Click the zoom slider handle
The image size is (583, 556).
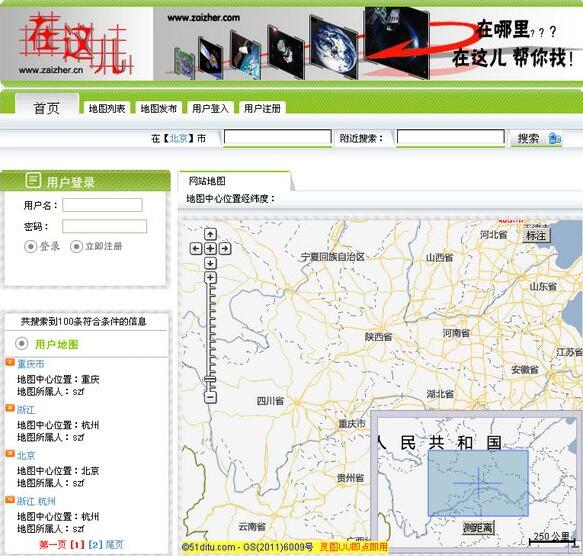(210, 379)
